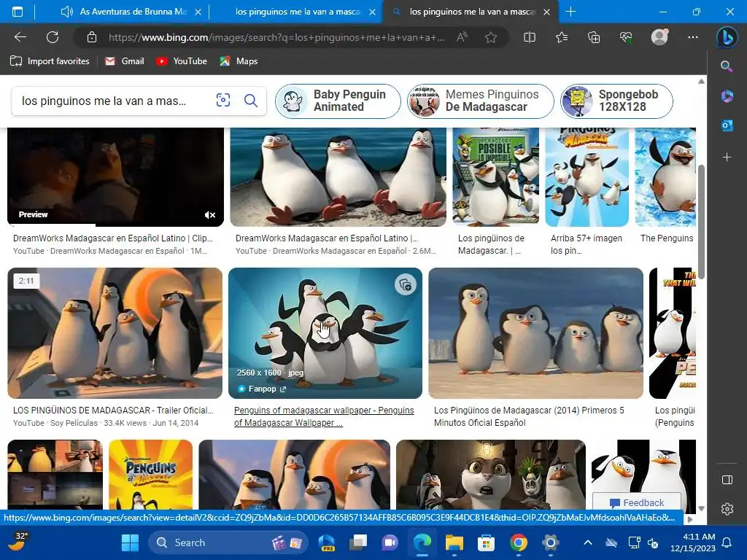The width and height of the screenshot is (747, 560).
Task: Open the Bing Copilot sidebar icon
Action: (727, 38)
